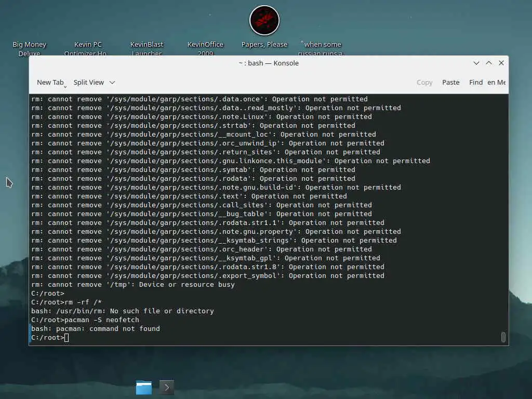Click Split View in Konsole toolbar

(88, 83)
